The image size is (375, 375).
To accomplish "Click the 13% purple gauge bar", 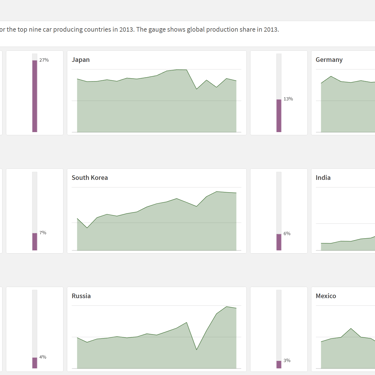I will tap(279, 115).
